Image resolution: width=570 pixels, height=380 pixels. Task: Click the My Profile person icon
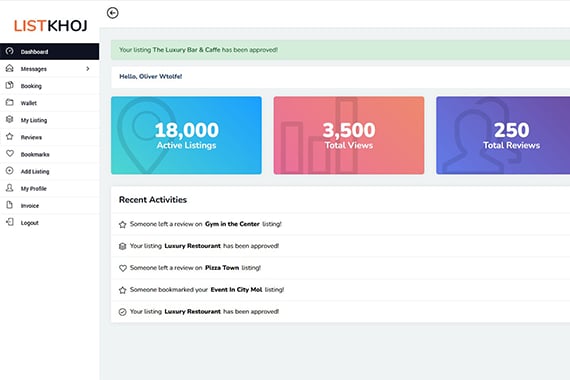point(10,188)
